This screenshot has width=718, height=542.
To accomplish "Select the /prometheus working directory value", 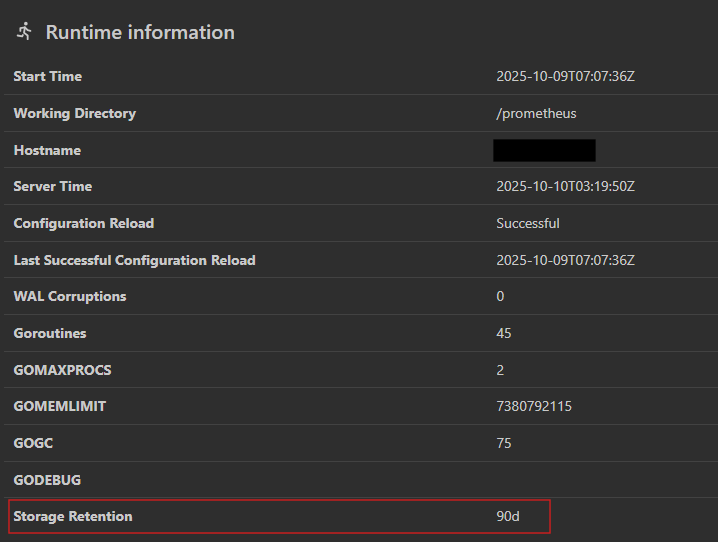I will pos(536,114).
